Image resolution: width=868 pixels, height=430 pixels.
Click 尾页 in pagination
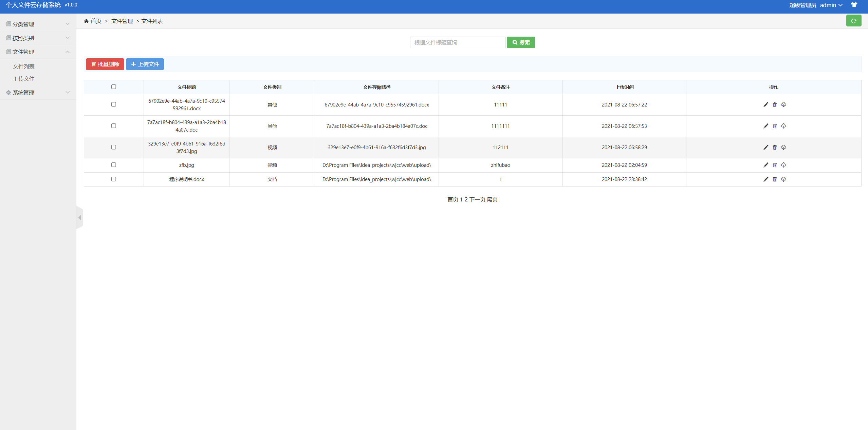pos(492,199)
